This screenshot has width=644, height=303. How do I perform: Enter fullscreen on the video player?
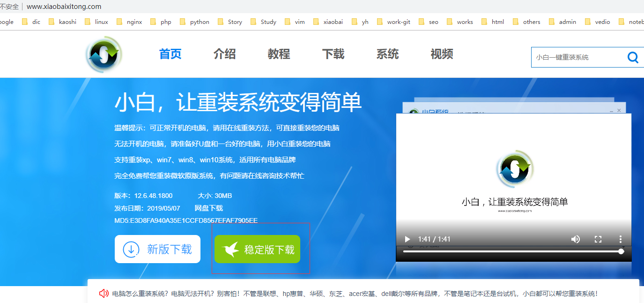(598, 239)
